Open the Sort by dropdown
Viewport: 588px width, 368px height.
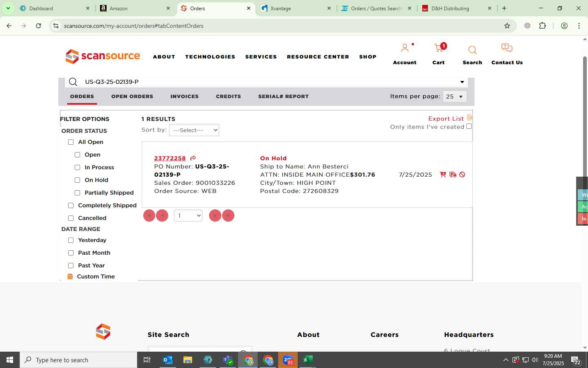pyautogui.click(x=194, y=130)
